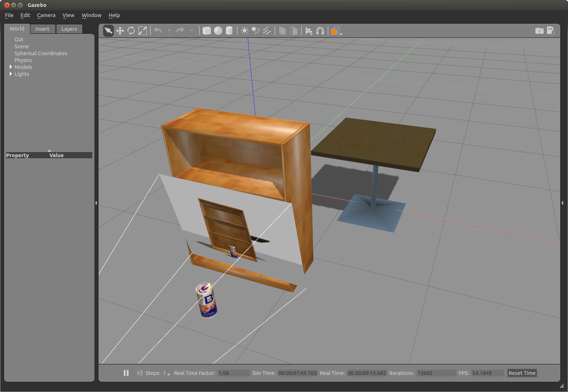
Task: Select the rotate mode tool
Action: pyautogui.click(x=131, y=31)
